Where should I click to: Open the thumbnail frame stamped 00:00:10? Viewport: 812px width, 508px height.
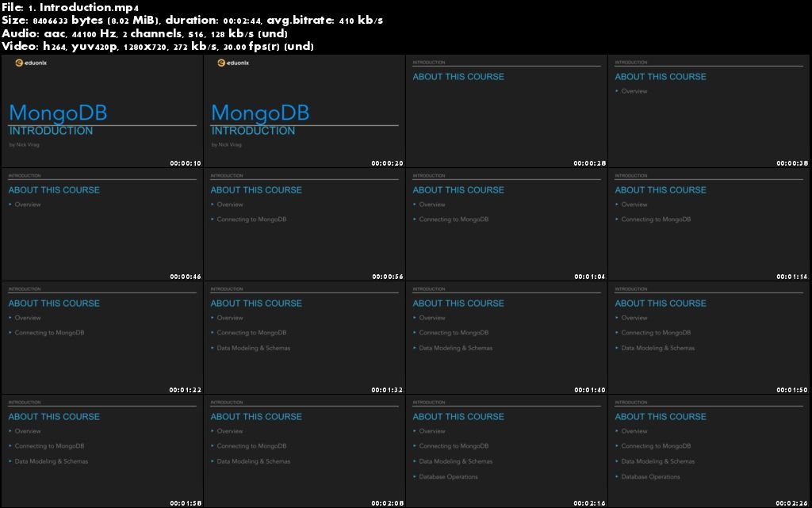coord(102,111)
